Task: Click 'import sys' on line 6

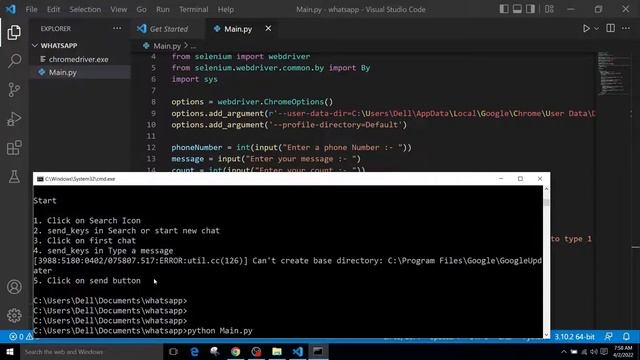Action: tap(194, 79)
